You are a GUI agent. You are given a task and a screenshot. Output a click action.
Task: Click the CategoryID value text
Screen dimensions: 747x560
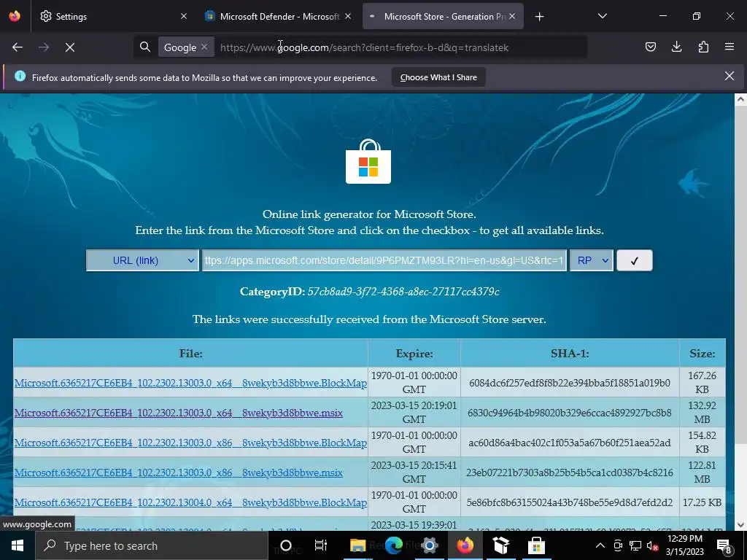point(403,292)
